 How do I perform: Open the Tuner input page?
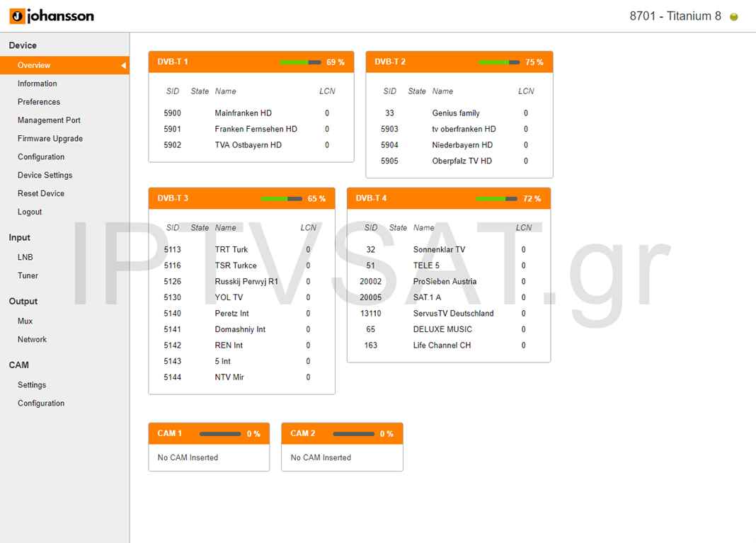(x=28, y=275)
